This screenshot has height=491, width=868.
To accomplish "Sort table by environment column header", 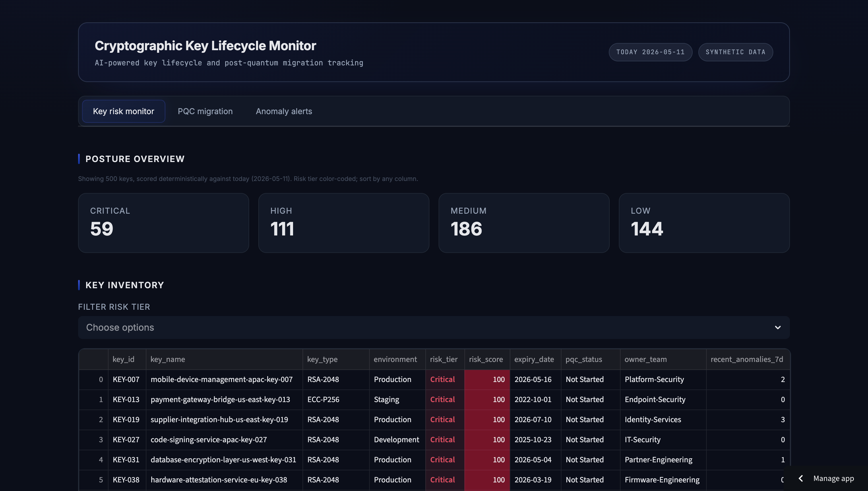I will (397, 359).
